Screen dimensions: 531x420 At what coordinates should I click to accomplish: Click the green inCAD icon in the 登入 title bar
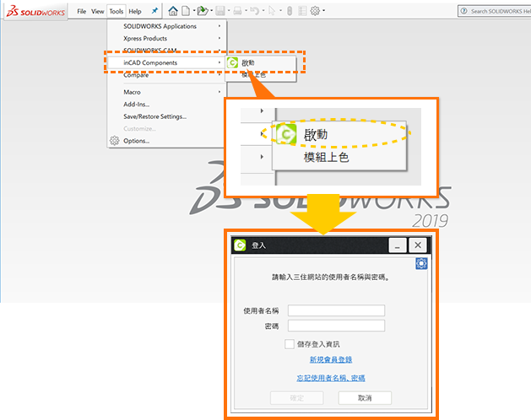click(x=240, y=245)
